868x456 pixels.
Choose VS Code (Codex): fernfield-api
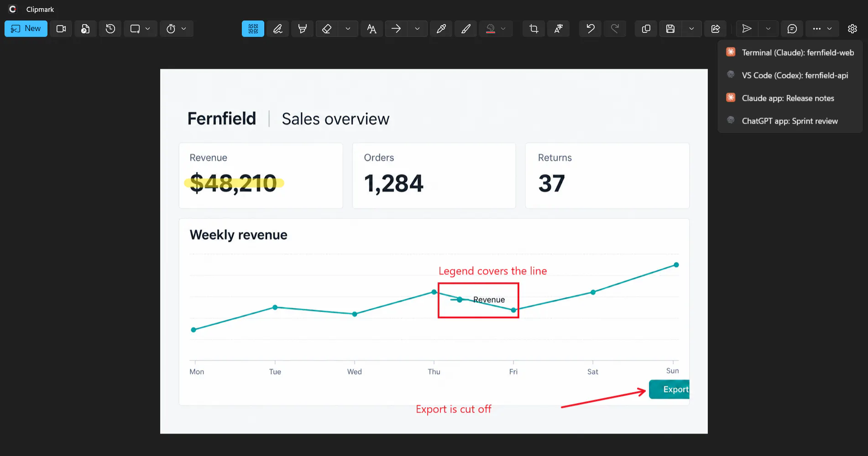coord(790,75)
